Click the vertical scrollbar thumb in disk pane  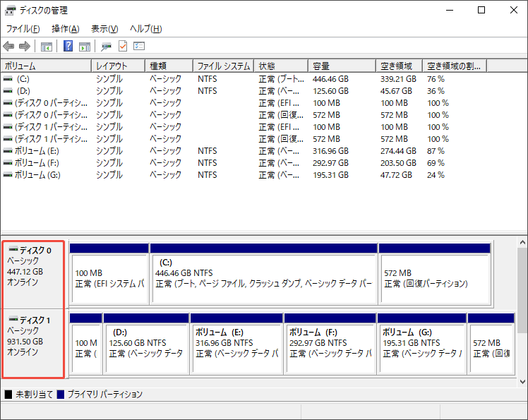pyautogui.click(x=522, y=290)
